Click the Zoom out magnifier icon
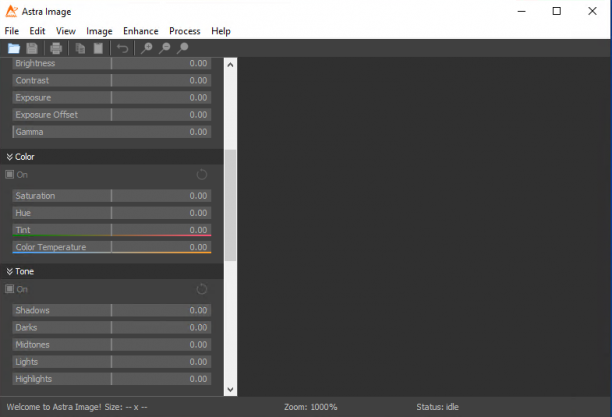 [164, 48]
